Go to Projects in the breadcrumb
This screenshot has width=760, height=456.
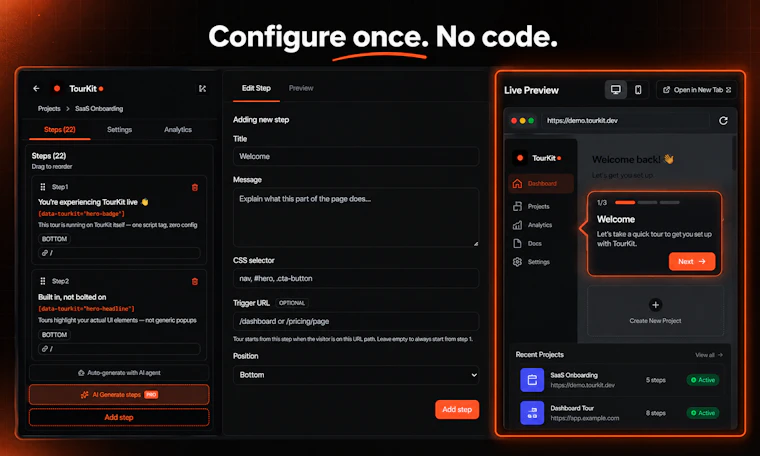(49, 109)
